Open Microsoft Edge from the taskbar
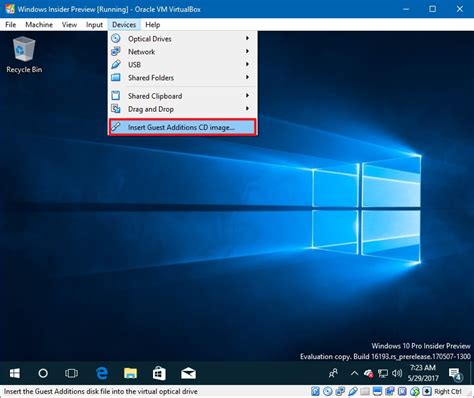The width and height of the screenshot is (474, 398). [x=102, y=373]
